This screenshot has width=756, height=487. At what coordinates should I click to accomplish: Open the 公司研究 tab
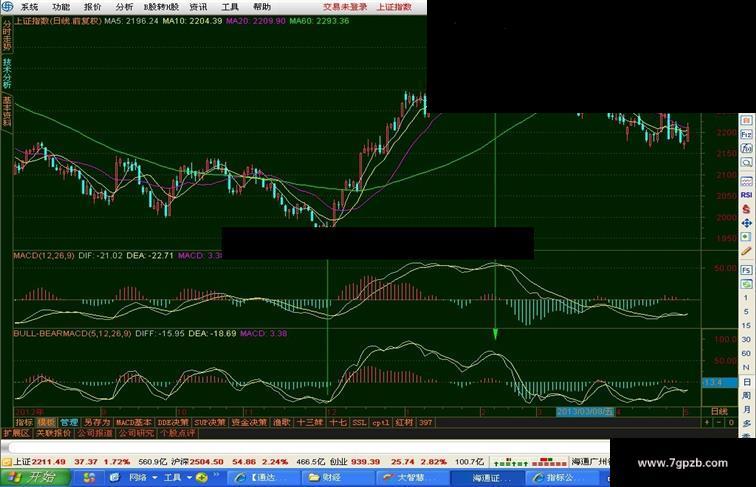tap(136, 433)
